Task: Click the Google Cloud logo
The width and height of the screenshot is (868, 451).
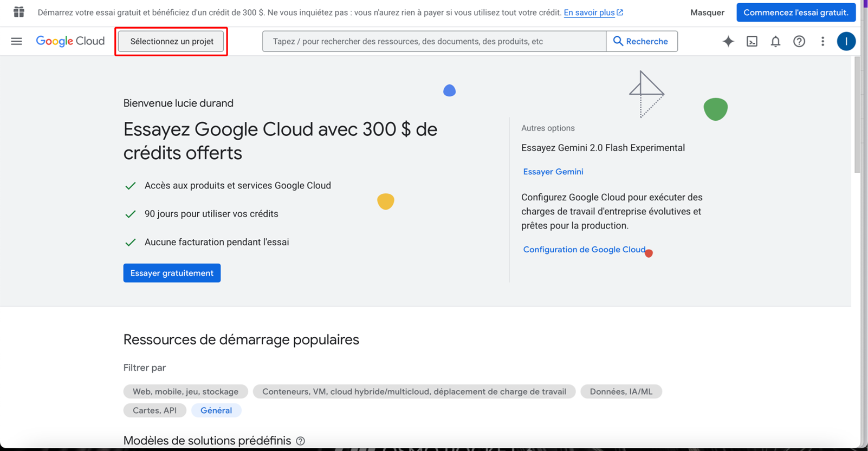Action: pyautogui.click(x=70, y=41)
